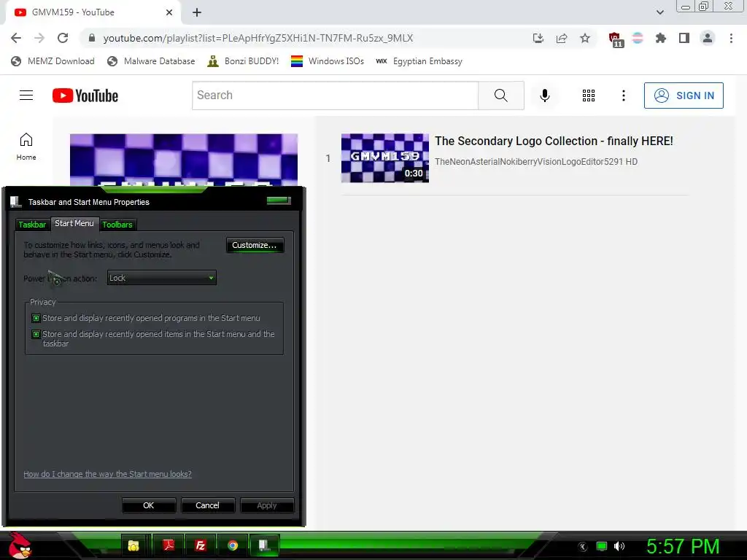Open network tray icon
This screenshot has width=747, height=560.
click(x=602, y=547)
